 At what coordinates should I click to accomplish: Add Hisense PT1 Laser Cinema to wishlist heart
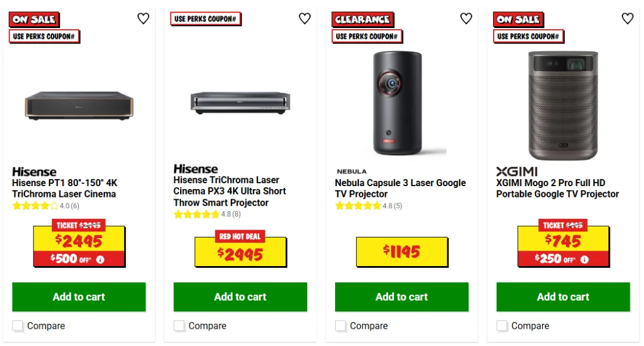143,18
